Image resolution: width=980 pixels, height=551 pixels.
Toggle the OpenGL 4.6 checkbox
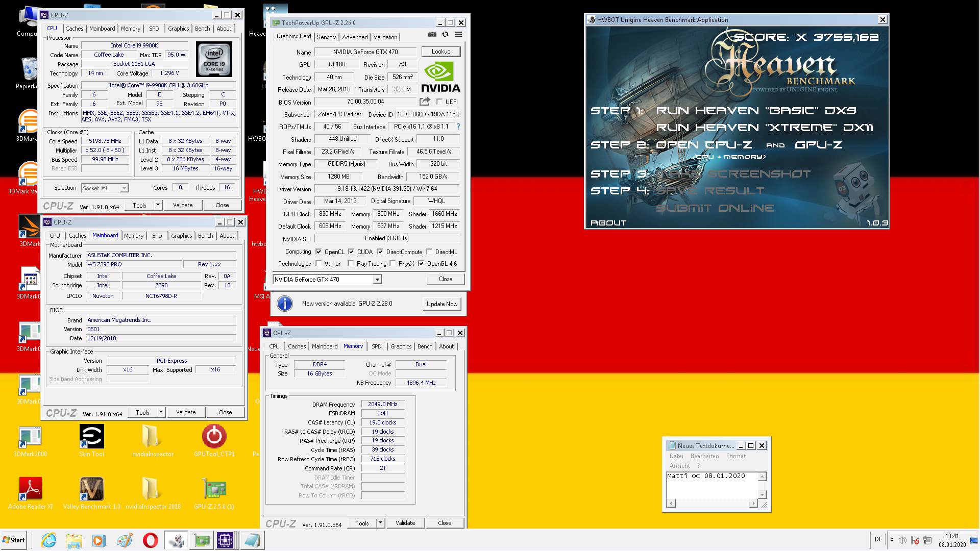[421, 263]
